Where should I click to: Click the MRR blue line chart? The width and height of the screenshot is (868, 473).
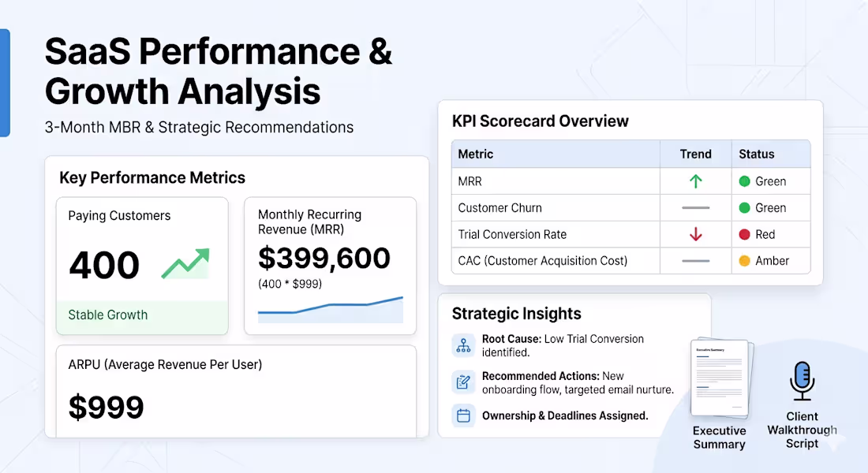pyautogui.click(x=331, y=309)
